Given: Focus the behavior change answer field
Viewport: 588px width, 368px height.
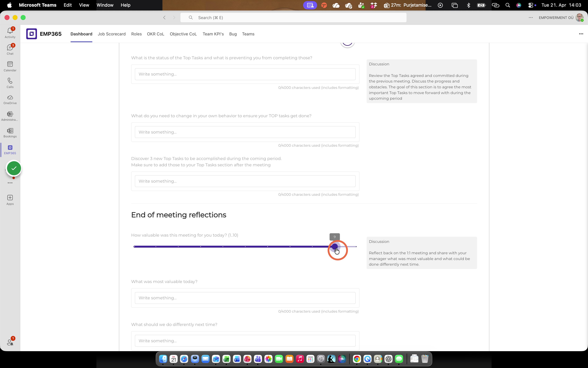Looking at the screenshot, I should click(x=245, y=132).
